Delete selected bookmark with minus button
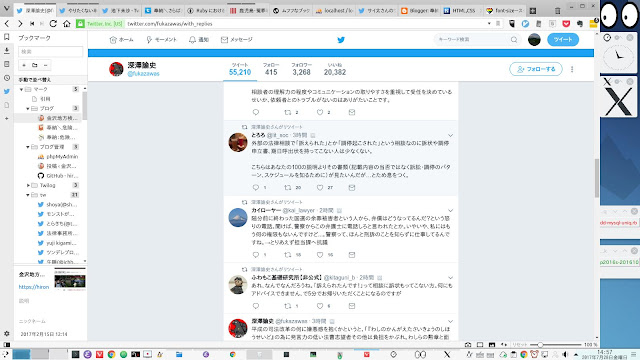The image size is (640, 360). [x=46, y=65]
